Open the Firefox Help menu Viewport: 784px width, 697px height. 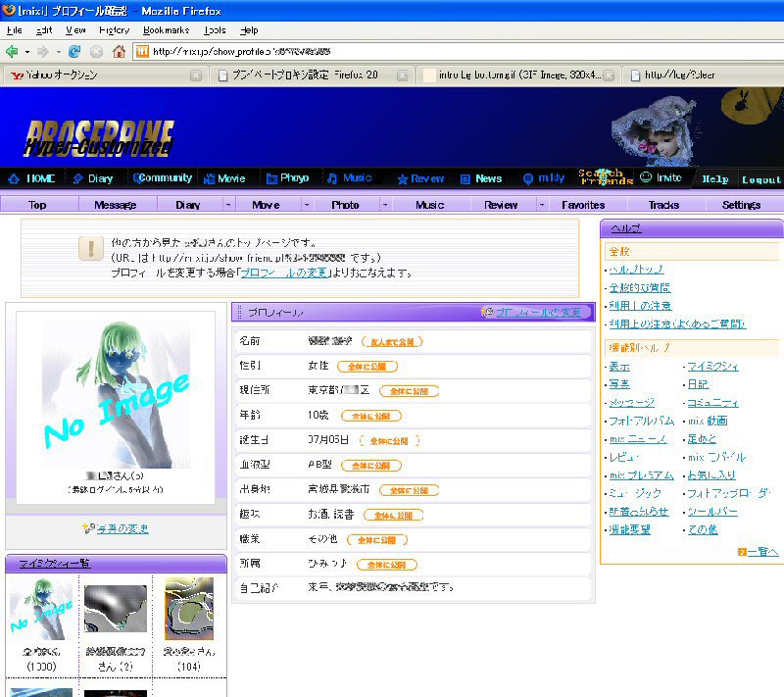point(249,30)
